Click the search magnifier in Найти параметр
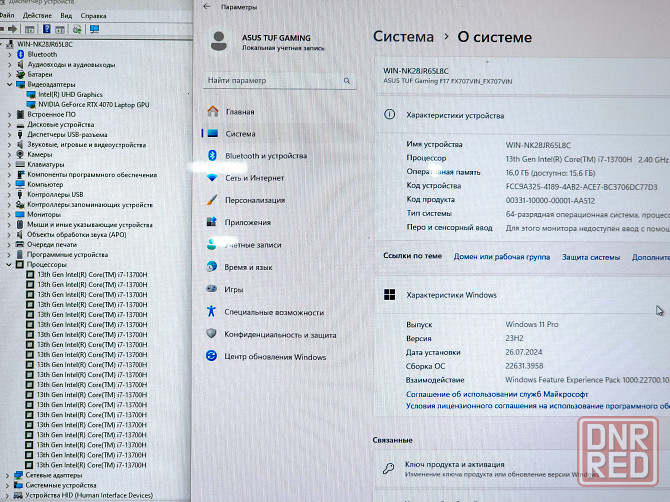The width and height of the screenshot is (670, 502). (347, 80)
